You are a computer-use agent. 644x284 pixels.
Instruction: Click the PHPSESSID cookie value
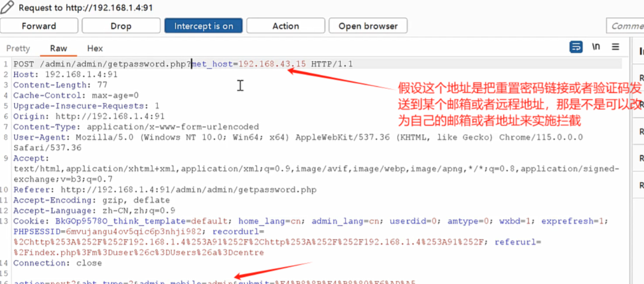135,232
